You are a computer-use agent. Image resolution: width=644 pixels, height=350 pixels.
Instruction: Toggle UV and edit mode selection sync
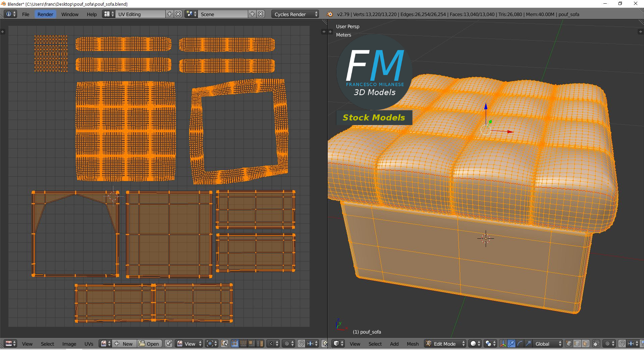225,344
